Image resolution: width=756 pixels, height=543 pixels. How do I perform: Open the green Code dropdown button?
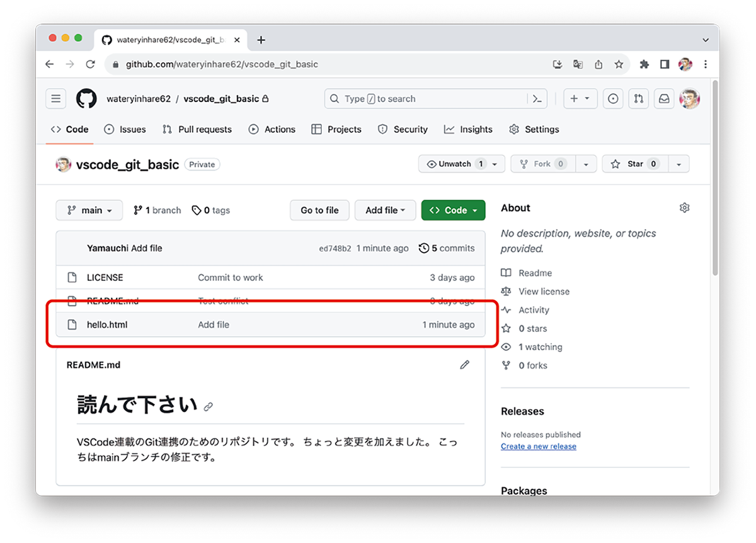[454, 210]
